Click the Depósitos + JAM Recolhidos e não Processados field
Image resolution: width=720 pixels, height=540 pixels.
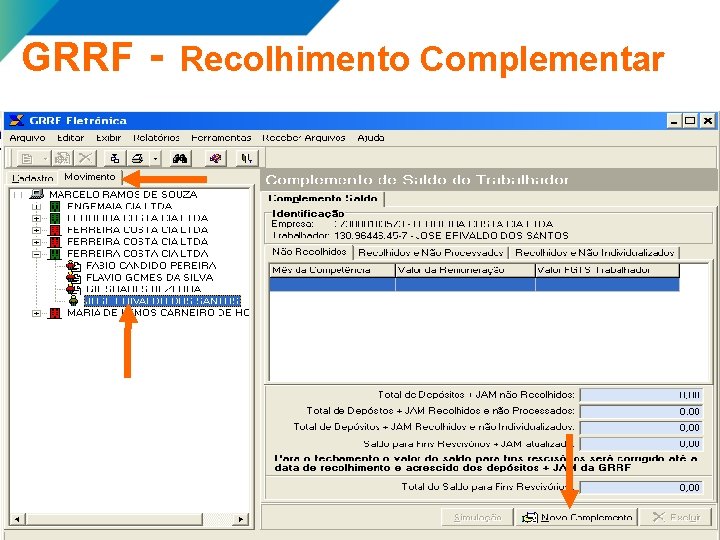[x=641, y=411]
